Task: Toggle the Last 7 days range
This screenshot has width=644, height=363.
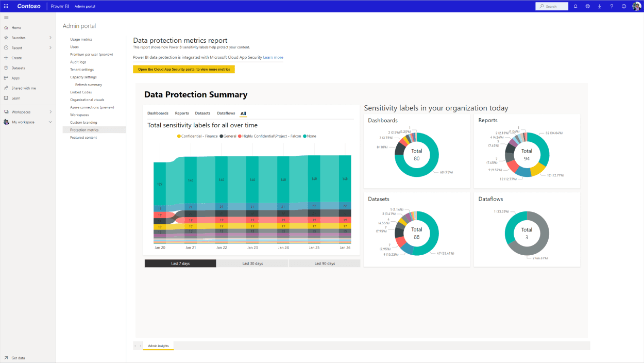Action: pos(180,263)
